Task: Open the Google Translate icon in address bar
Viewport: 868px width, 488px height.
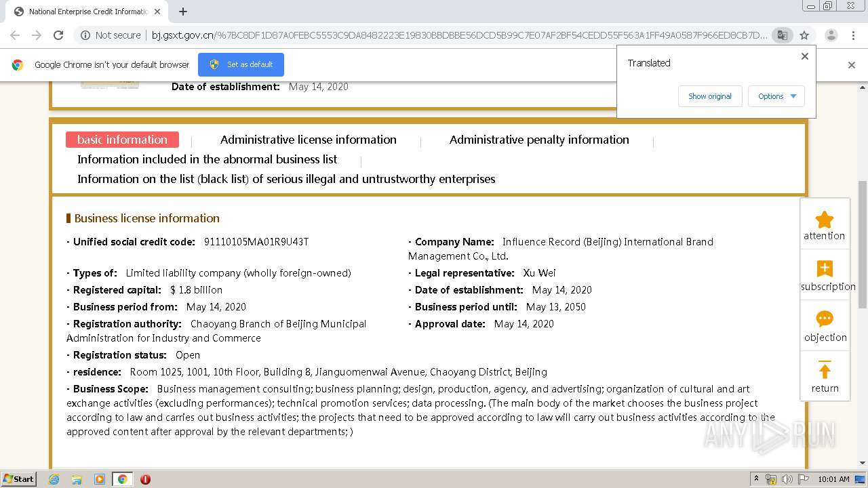Action: pyautogui.click(x=782, y=35)
